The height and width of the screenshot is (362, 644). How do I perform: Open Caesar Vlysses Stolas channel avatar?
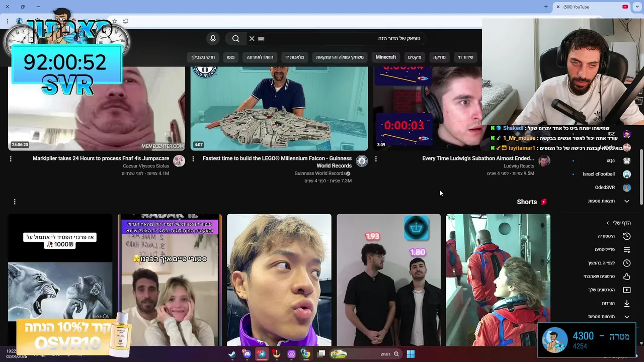[x=179, y=161]
